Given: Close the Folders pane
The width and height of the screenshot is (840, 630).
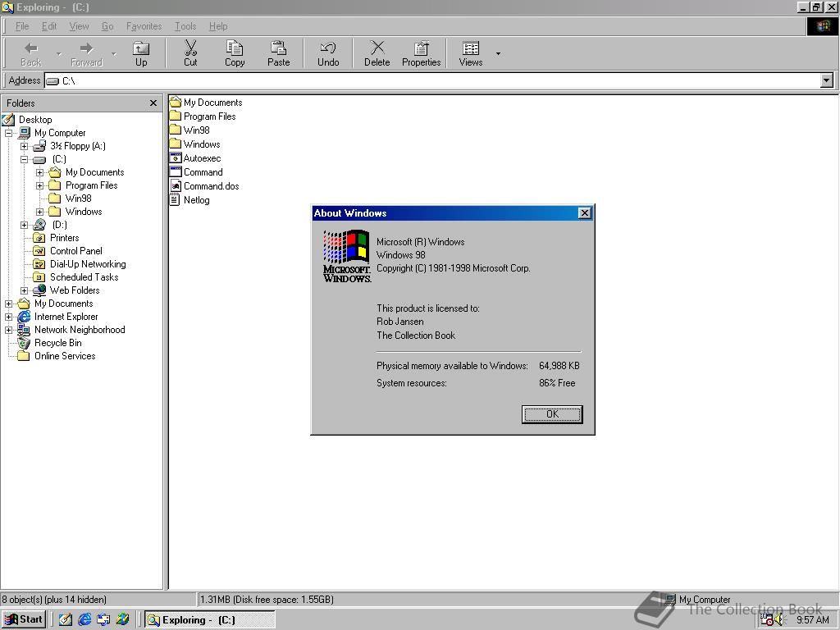Looking at the screenshot, I should [153, 103].
